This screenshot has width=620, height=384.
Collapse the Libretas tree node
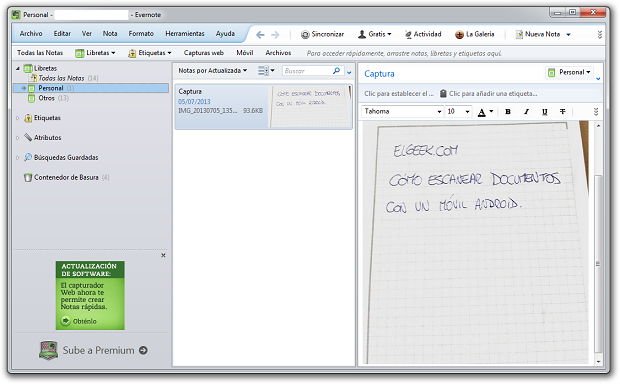(18, 68)
